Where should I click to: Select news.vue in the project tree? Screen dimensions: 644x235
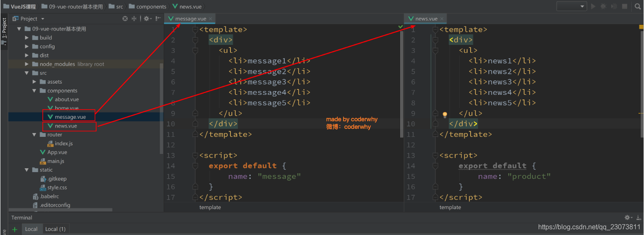point(62,126)
